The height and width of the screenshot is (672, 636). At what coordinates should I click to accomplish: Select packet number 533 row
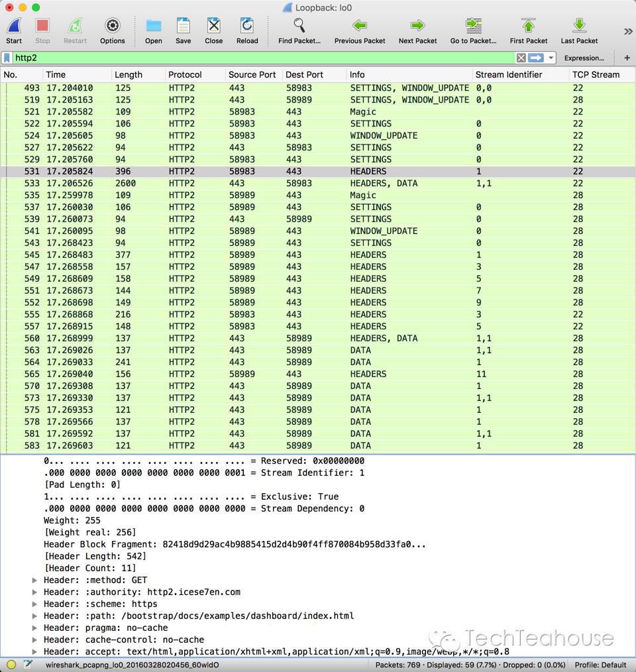[x=265, y=183]
